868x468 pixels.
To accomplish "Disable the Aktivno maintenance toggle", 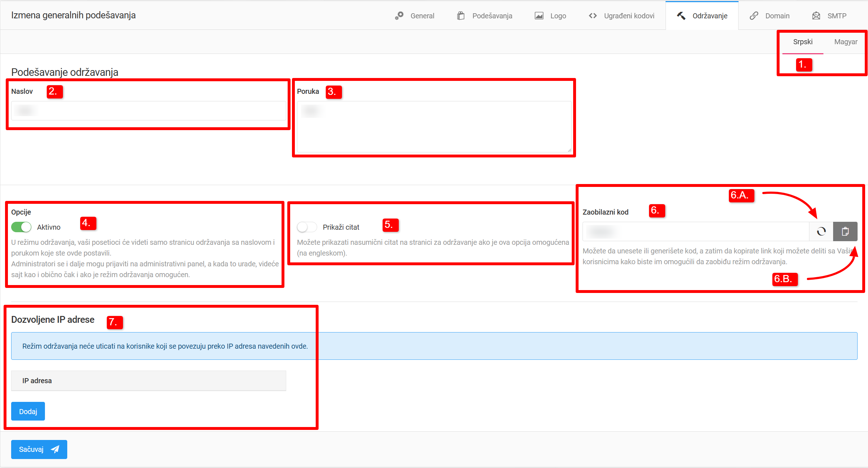I will coord(21,227).
